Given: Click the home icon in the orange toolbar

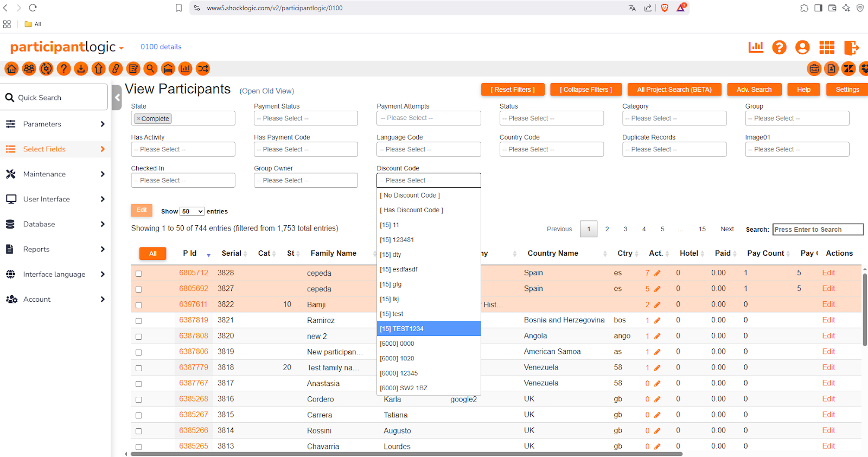Looking at the screenshot, I should coord(12,69).
